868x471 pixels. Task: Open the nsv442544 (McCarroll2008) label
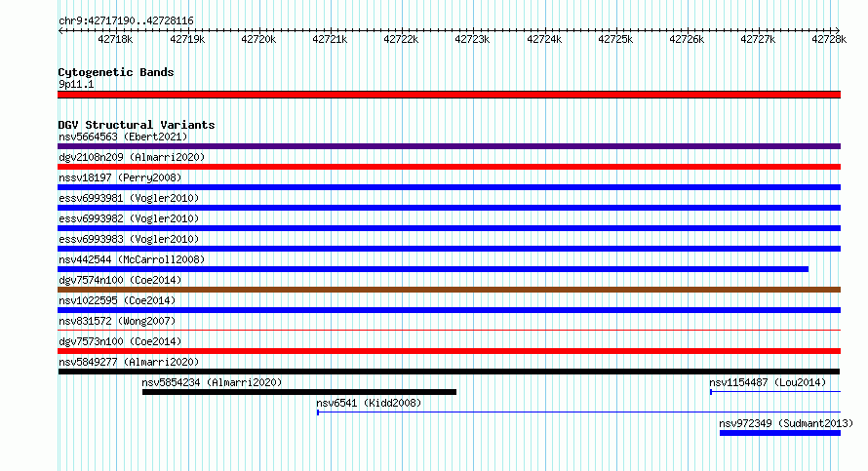132,259
